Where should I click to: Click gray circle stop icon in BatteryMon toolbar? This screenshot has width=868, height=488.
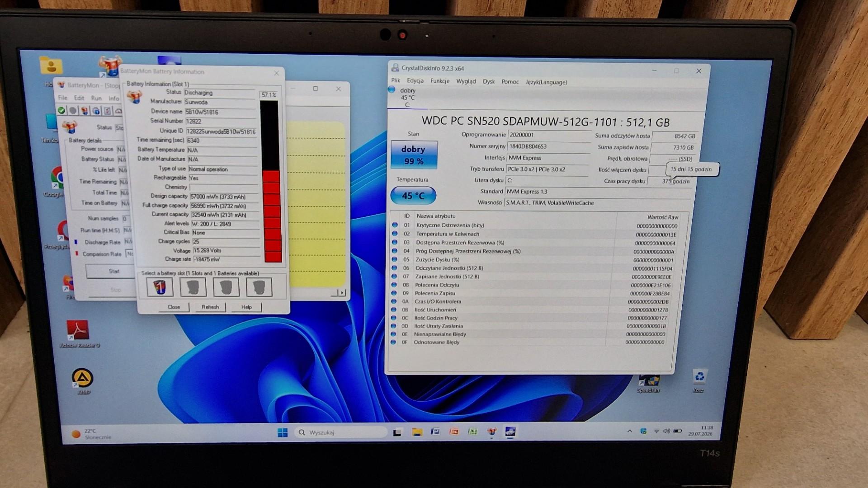tap(72, 110)
